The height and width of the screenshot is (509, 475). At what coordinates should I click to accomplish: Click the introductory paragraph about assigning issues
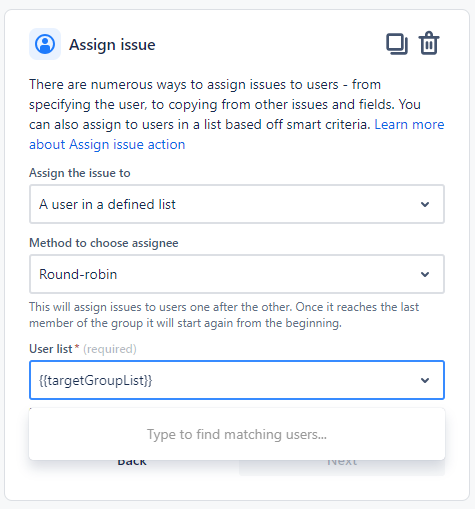point(237,114)
